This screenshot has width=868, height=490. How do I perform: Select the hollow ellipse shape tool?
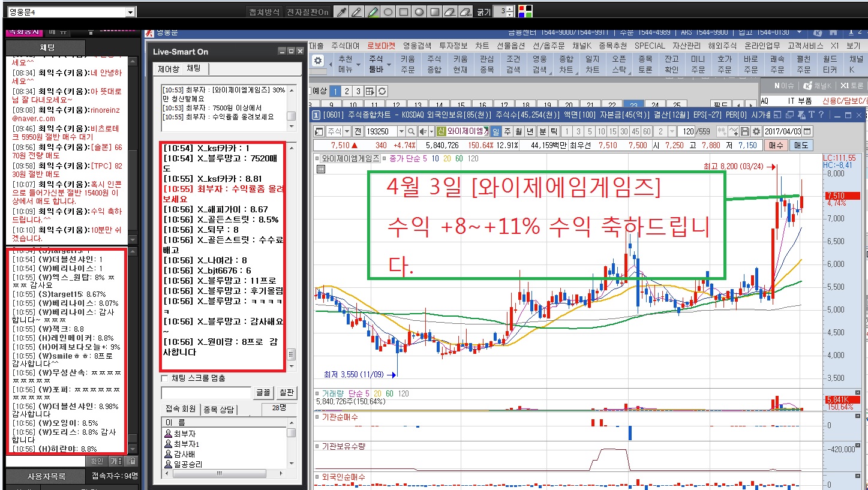coord(388,12)
